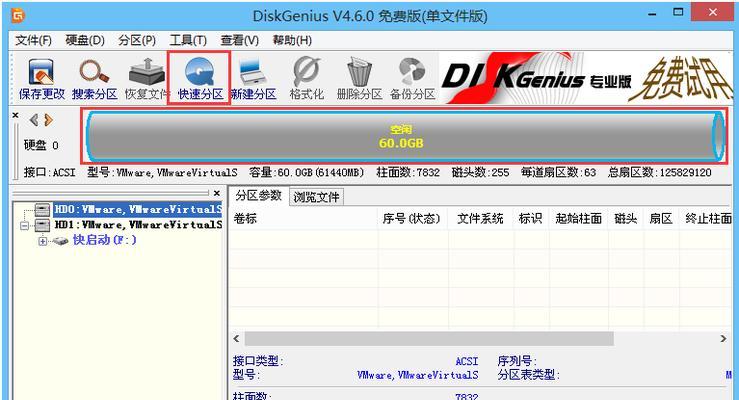The image size is (739, 400).
Task: Select the 快启动(F:) partition node
Action: (104, 240)
